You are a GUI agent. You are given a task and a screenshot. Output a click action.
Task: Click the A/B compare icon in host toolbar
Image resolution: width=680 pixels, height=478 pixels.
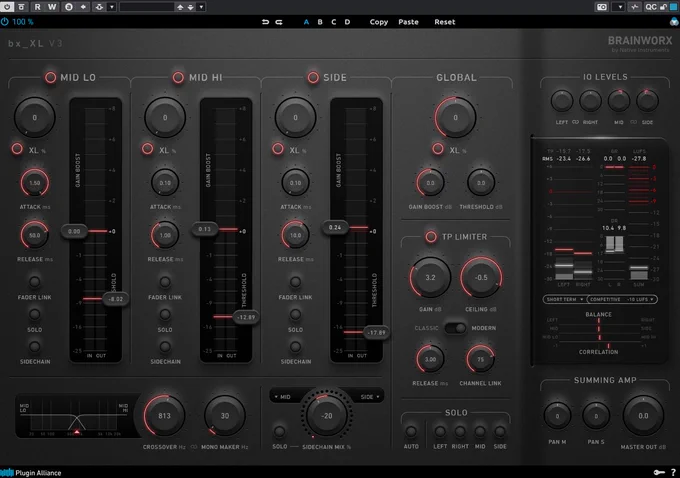coord(69,7)
